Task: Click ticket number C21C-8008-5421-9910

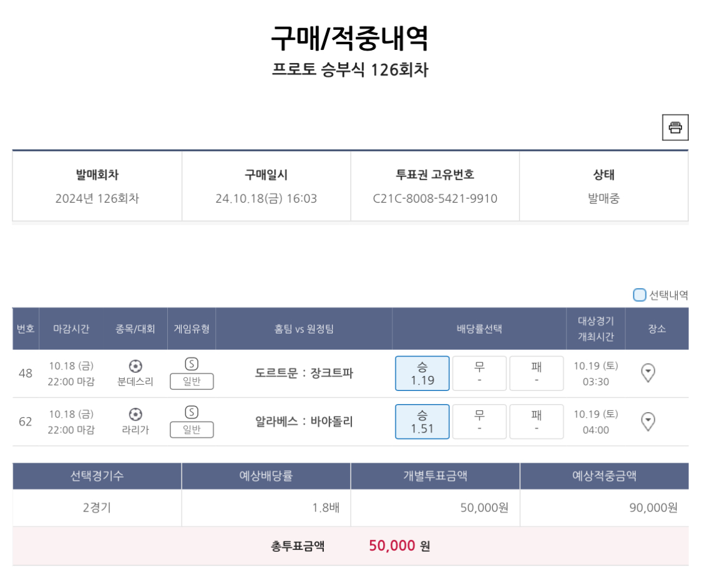Action: pyautogui.click(x=435, y=199)
